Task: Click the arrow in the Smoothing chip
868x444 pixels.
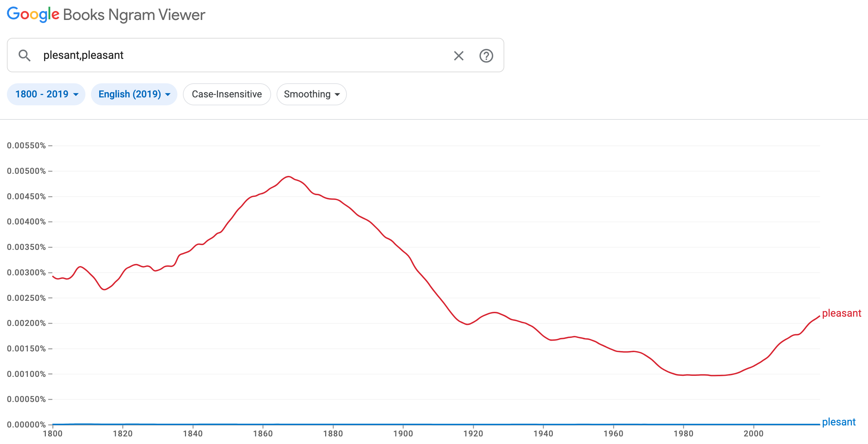Action: [337, 95]
